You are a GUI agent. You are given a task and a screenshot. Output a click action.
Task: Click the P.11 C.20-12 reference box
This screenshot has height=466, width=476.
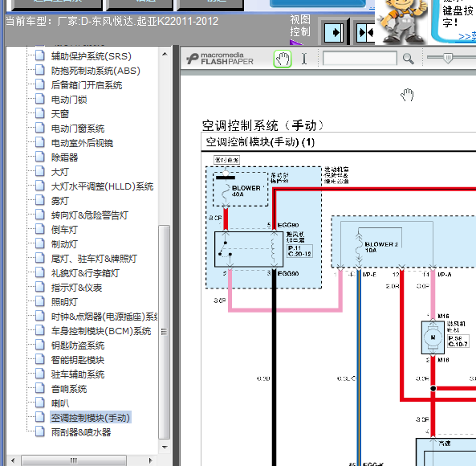(x=299, y=251)
